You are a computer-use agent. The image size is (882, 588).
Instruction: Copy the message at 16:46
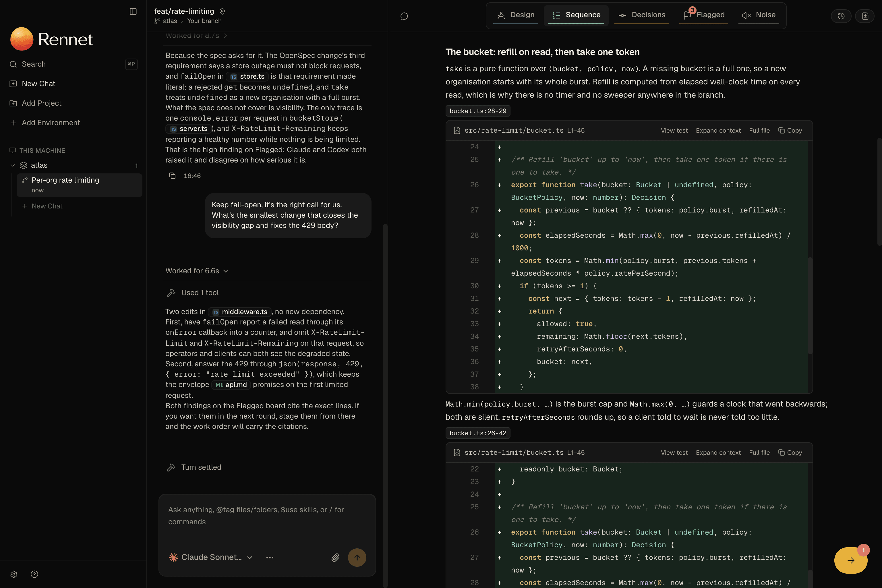[x=172, y=176]
